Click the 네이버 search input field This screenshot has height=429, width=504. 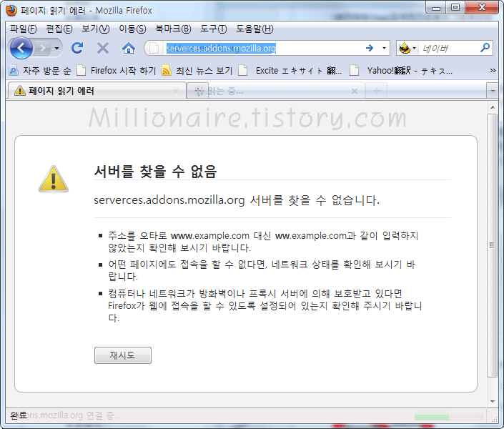coord(449,49)
